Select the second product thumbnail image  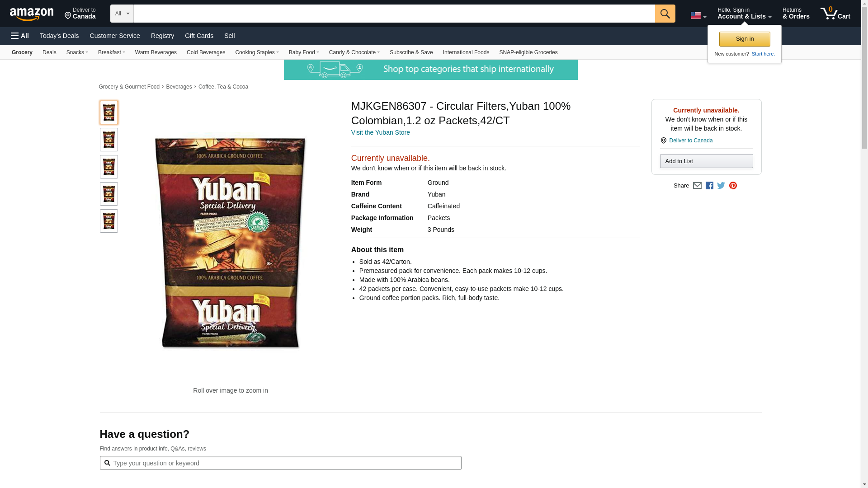[x=109, y=140]
